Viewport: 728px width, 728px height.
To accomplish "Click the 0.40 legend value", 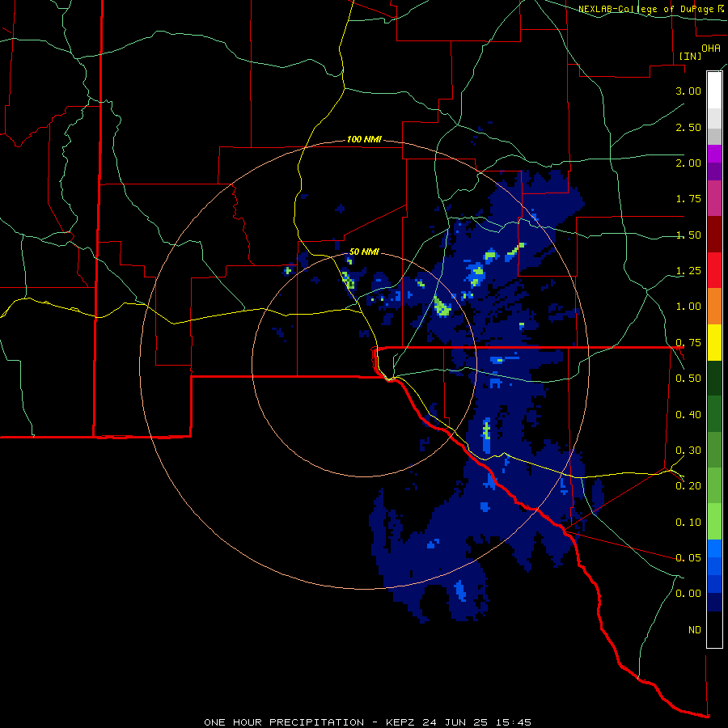I will tap(688, 415).
